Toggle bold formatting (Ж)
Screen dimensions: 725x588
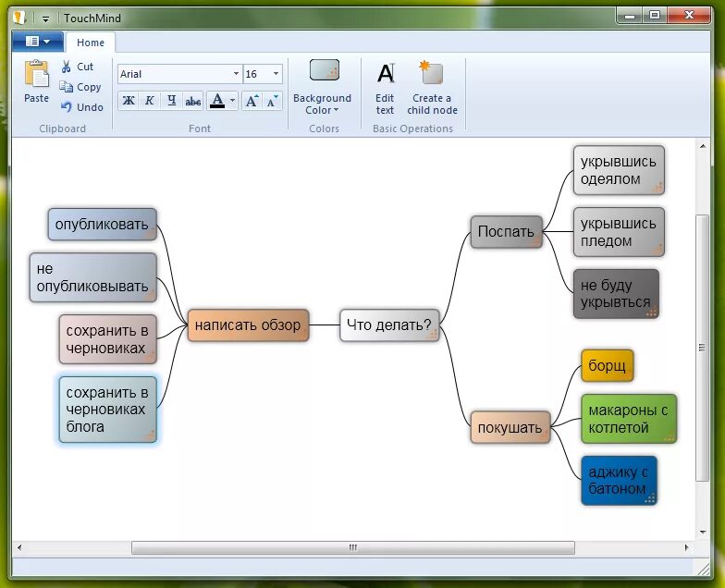click(129, 101)
